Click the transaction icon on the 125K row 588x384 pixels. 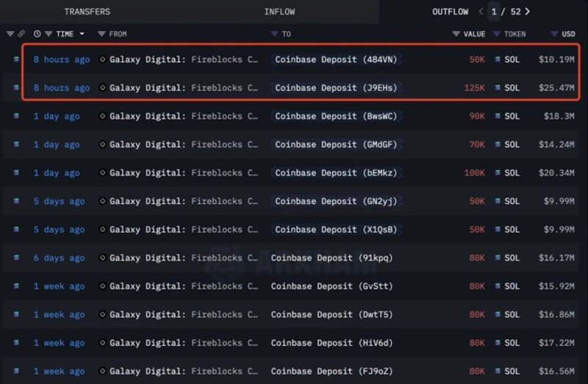click(x=16, y=88)
